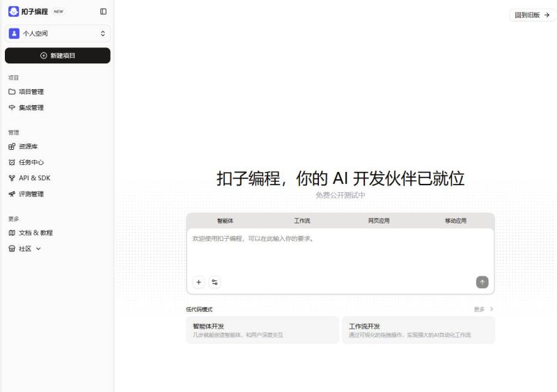Click the telescope icon for 评测管理
The height and width of the screenshot is (392, 557).
click(x=12, y=194)
